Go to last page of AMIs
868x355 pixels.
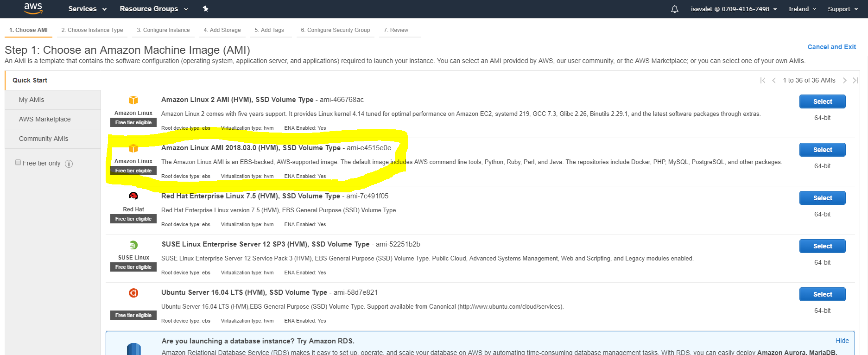pos(855,80)
